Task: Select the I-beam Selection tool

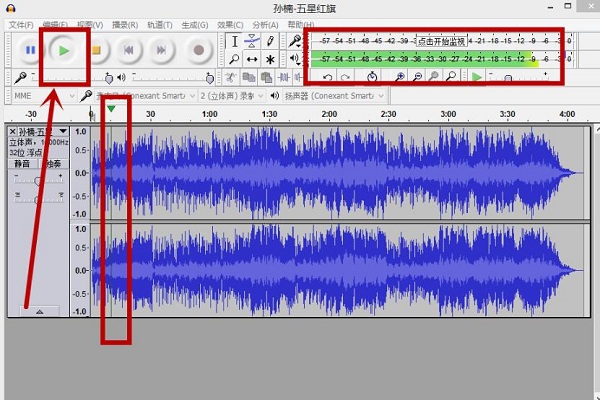Action: pyautogui.click(x=234, y=41)
